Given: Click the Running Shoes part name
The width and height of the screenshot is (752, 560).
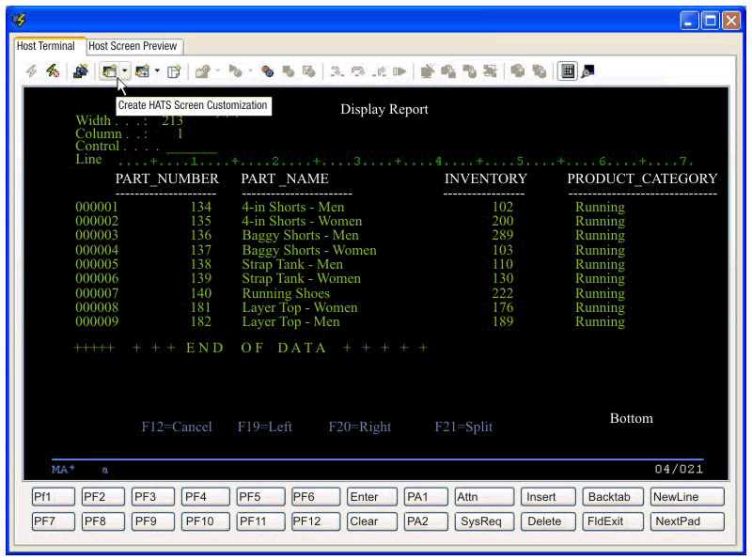Looking at the screenshot, I should point(286,293).
